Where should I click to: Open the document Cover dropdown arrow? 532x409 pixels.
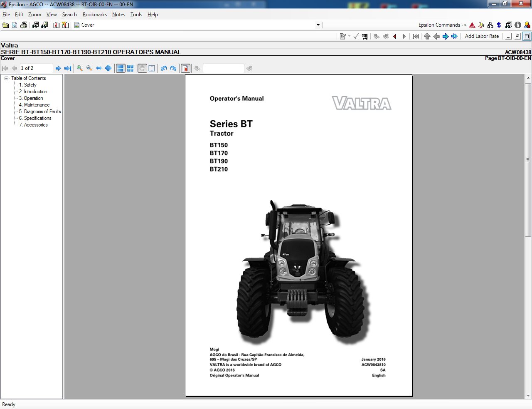coord(318,25)
